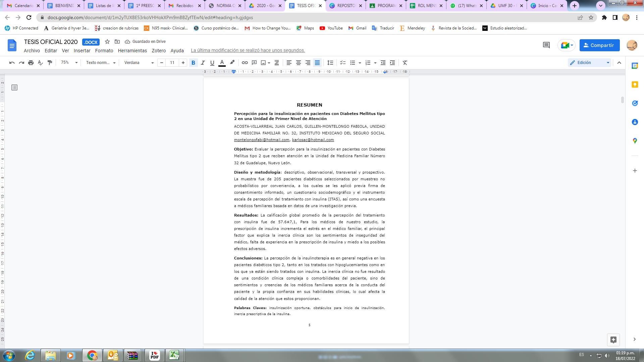This screenshot has width=644, height=362.
Task: Click the font size field
Action: tap(172, 63)
